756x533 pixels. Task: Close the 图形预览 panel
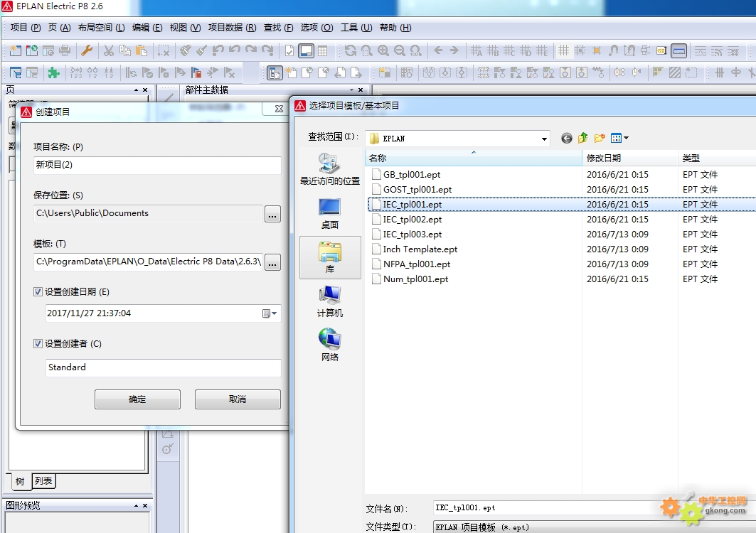(145, 505)
